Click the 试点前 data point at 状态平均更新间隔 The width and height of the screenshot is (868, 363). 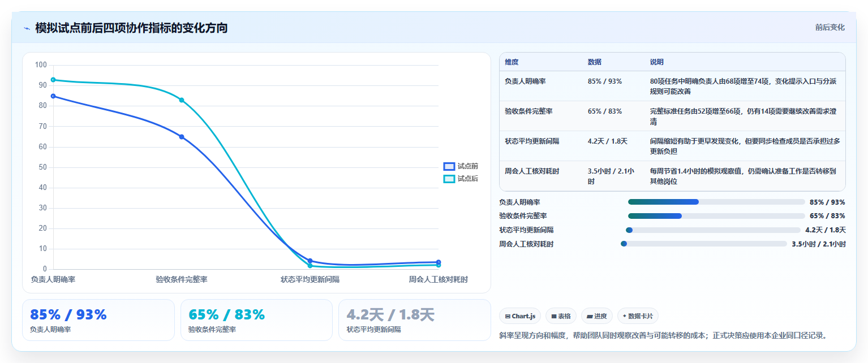click(310, 261)
